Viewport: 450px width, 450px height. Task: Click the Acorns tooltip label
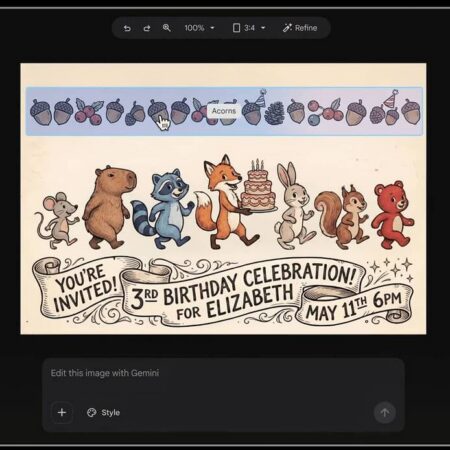point(224,111)
